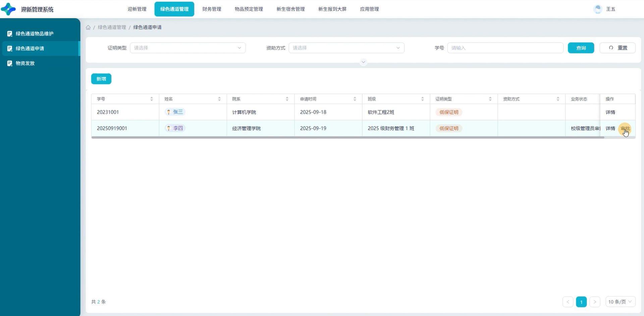The height and width of the screenshot is (316, 644).
Task: Open the 10 条/页 page size selector
Action: click(x=620, y=302)
